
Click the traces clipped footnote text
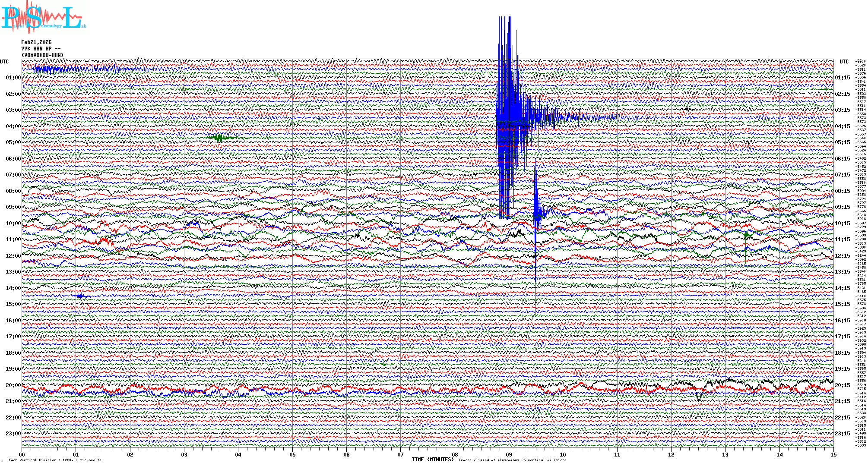(x=512, y=460)
